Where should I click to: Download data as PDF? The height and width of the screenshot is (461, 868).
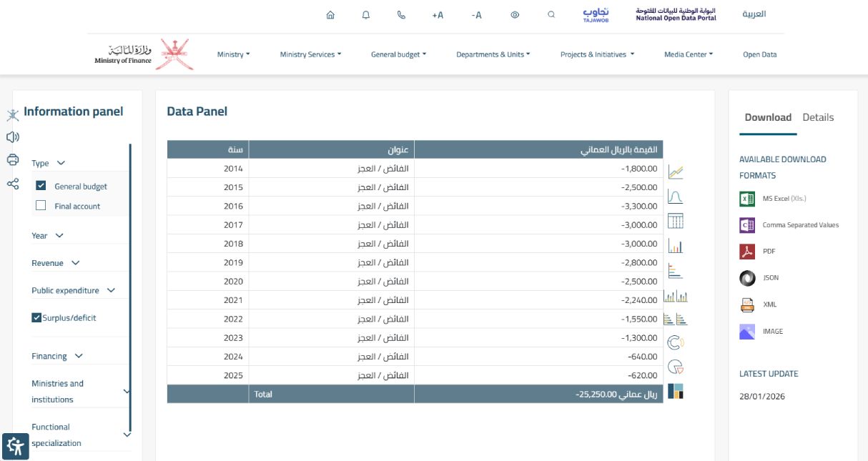click(758, 252)
